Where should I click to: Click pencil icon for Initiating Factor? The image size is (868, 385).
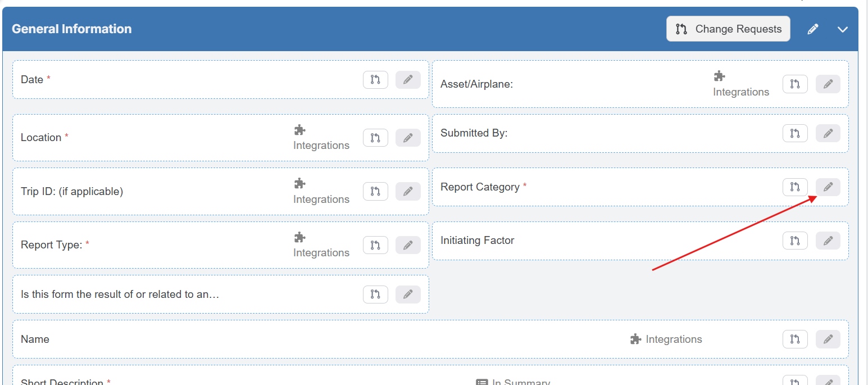coord(828,241)
